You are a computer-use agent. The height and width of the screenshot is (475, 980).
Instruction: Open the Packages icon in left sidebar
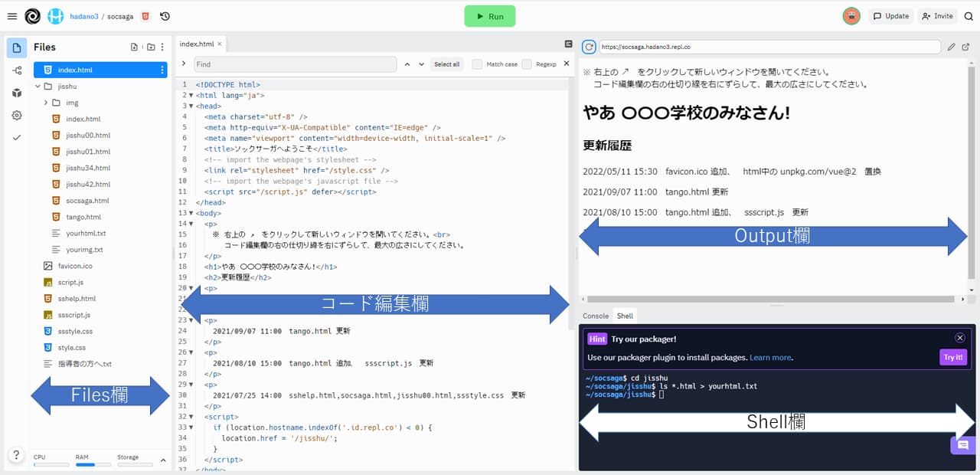pyautogui.click(x=17, y=93)
